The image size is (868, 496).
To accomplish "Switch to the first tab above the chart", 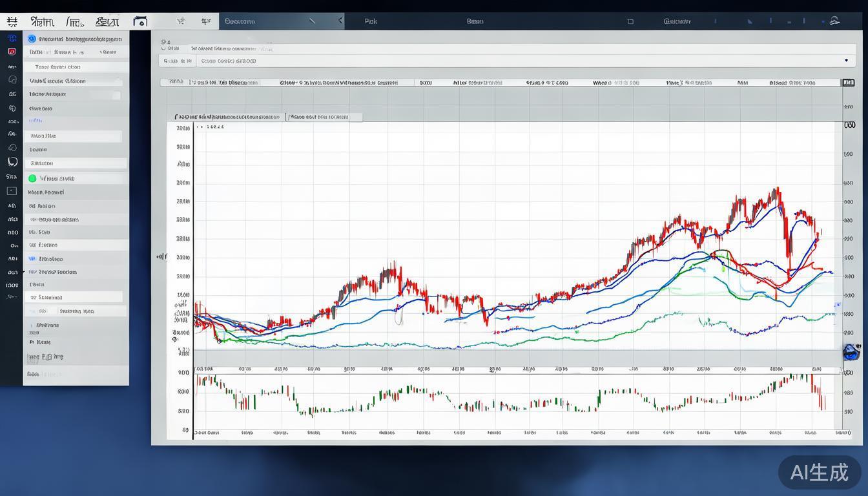I will [x=227, y=117].
